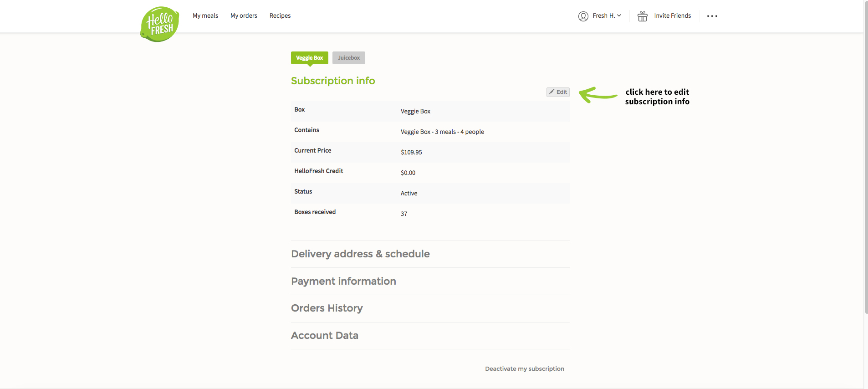
Task: Click the gift box icon
Action: (643, 16)
